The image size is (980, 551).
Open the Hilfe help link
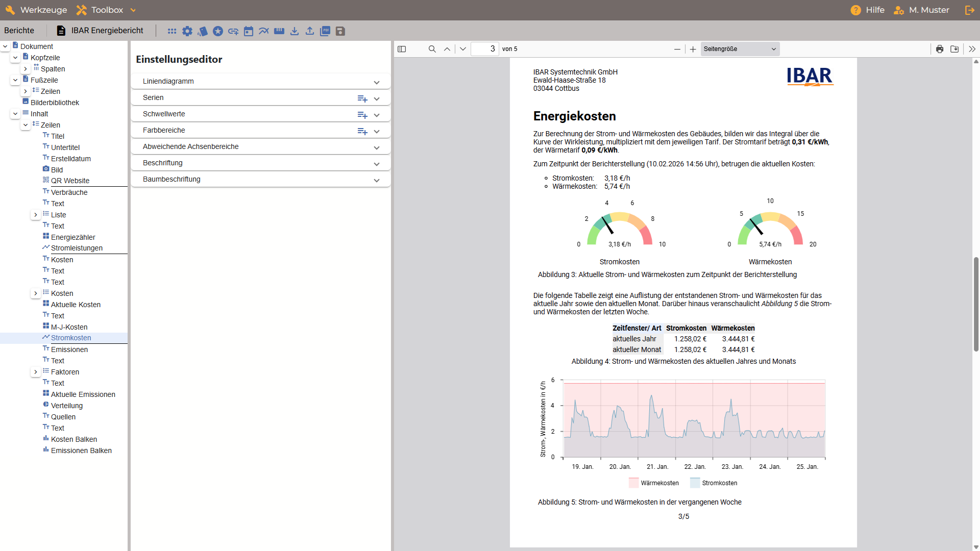(x=867, y=10)
